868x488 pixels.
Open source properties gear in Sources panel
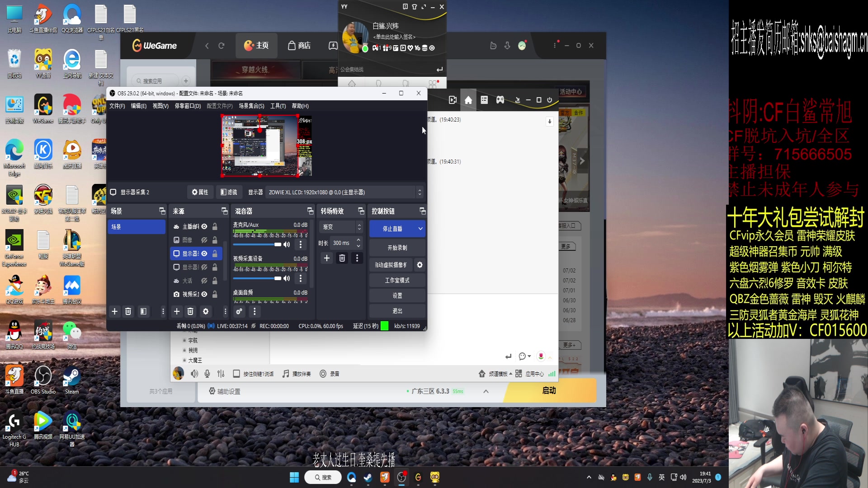pos(206,311)
